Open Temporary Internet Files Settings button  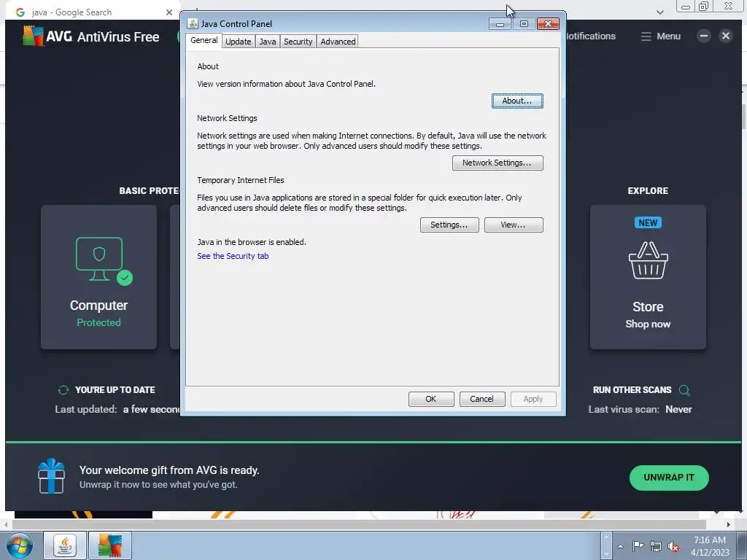(449, 225)
